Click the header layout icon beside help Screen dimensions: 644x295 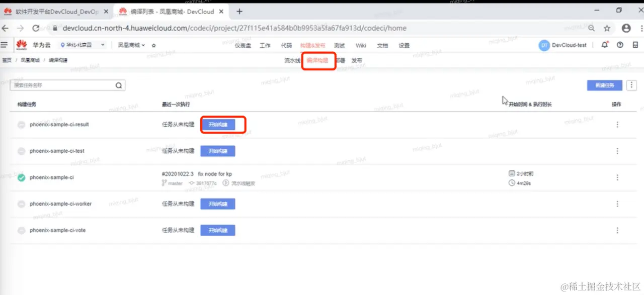point(635,45)
